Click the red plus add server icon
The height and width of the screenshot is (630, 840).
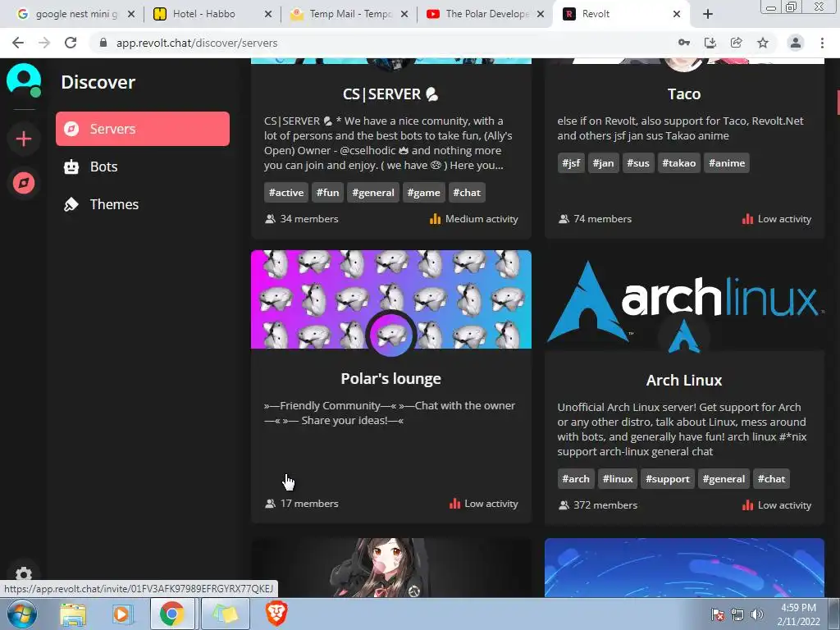(x=24, y=139)
